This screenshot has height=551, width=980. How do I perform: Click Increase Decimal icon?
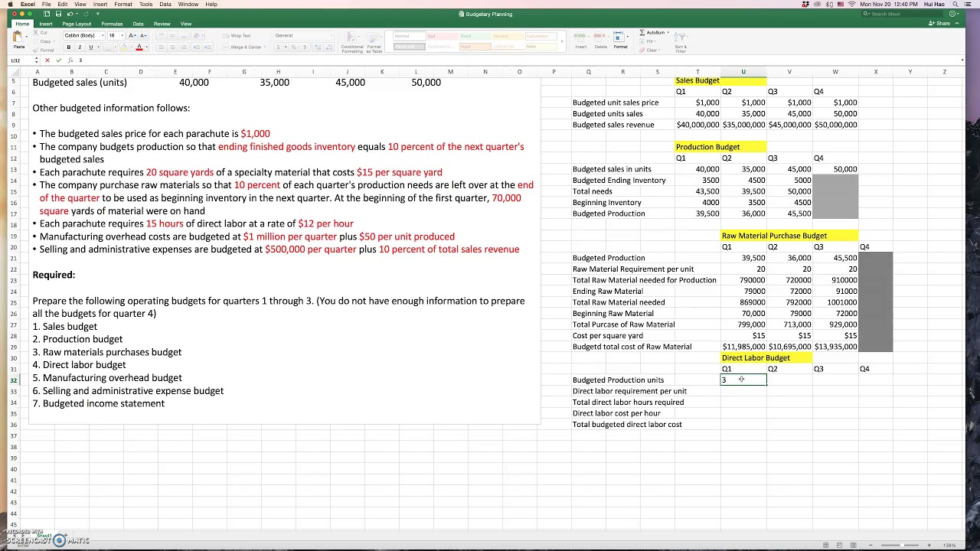[x=317, y=47]
